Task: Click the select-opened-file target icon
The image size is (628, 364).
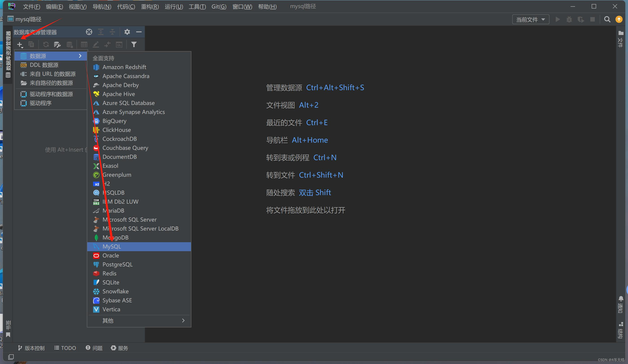Action: [89, 32]
